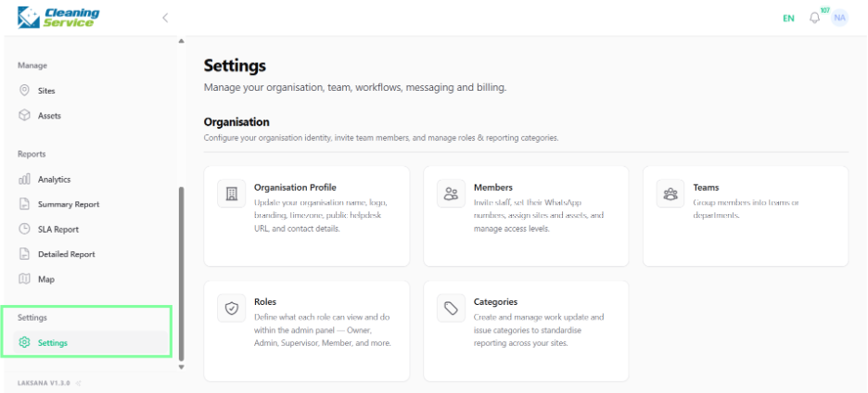Click the Categories tag icon
The image size is (868, 393).
coord(452,308)
